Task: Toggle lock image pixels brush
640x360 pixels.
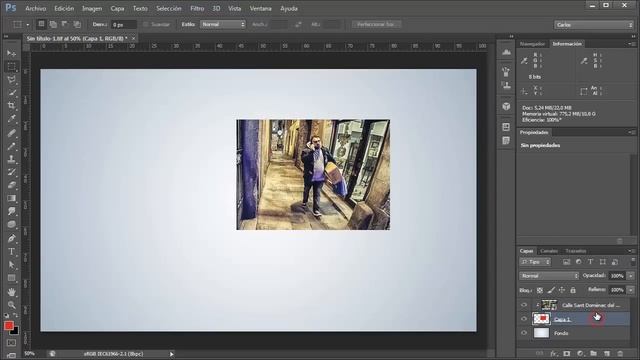Action: click(551, 290)
